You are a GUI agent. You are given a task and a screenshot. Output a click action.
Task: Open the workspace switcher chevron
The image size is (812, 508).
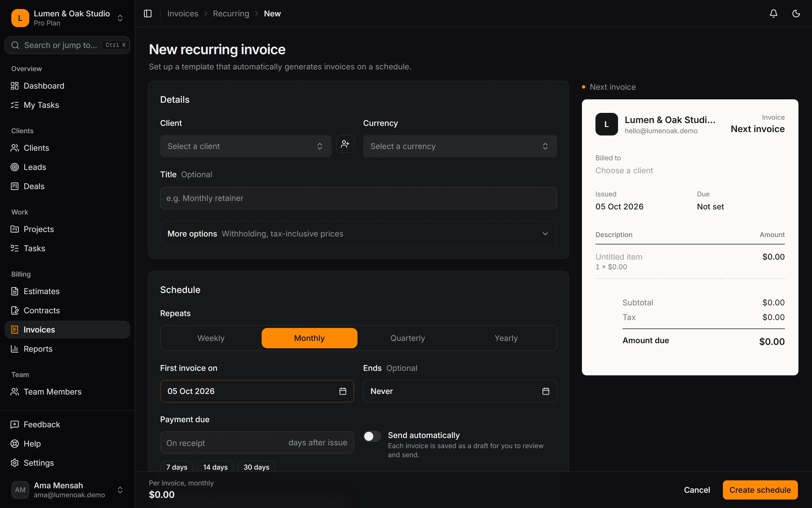click(120, 18)
